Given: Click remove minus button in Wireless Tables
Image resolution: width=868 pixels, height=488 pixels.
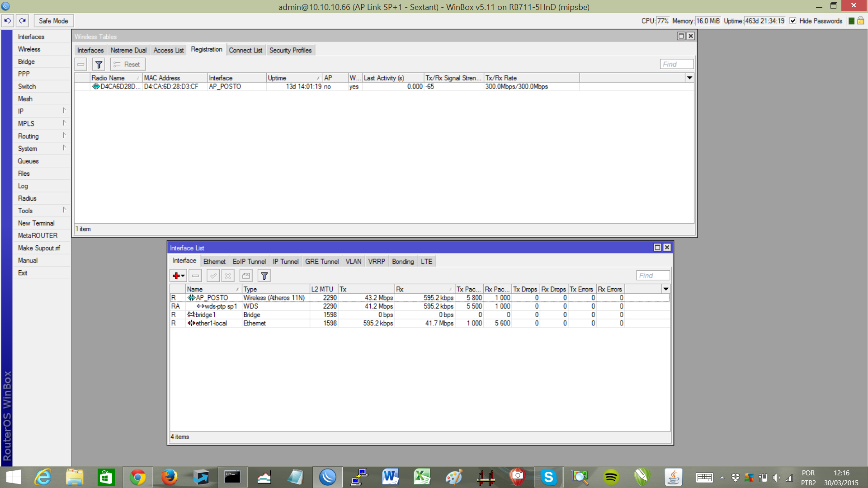Looking at the screenshot, I should pos(81,65).
